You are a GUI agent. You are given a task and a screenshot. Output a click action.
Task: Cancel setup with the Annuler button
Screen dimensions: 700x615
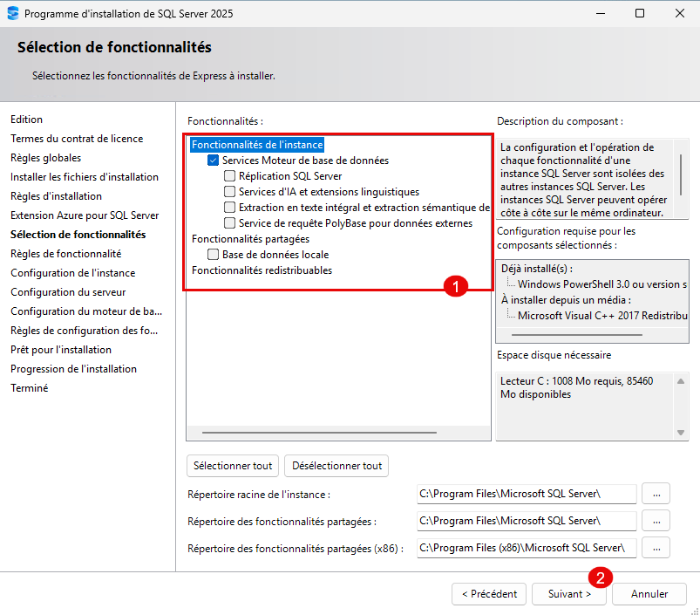(649, 594)
